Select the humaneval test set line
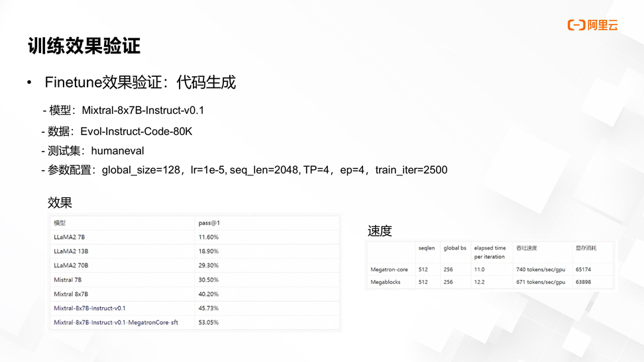This screenshot has height=362, width=644. click(92, 151)
